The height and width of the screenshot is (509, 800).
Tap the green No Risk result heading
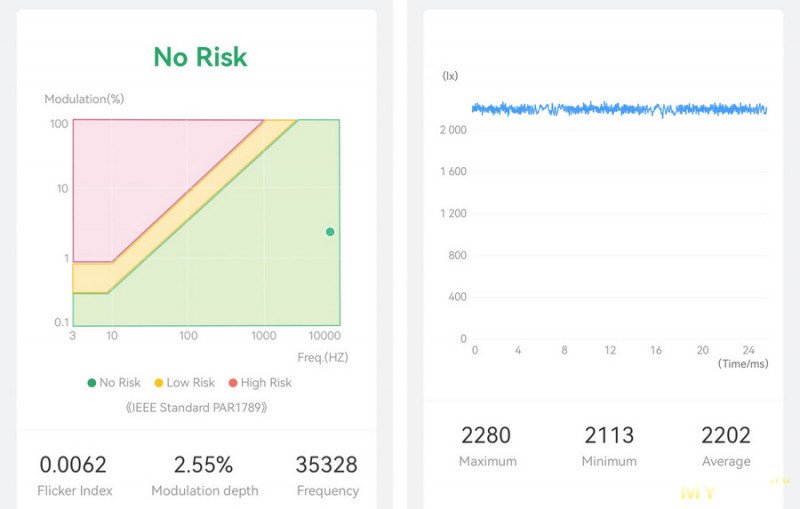(200, 57)
